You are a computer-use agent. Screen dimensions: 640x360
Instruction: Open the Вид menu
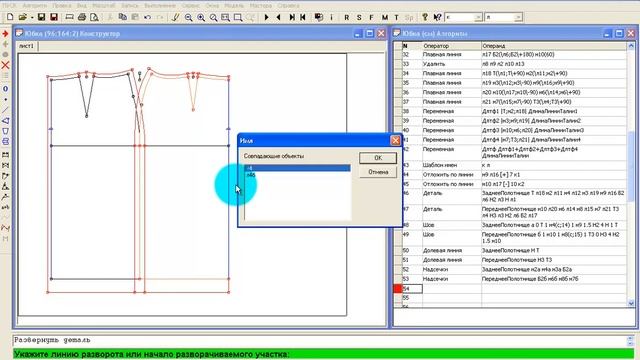(x=82, y=5)
